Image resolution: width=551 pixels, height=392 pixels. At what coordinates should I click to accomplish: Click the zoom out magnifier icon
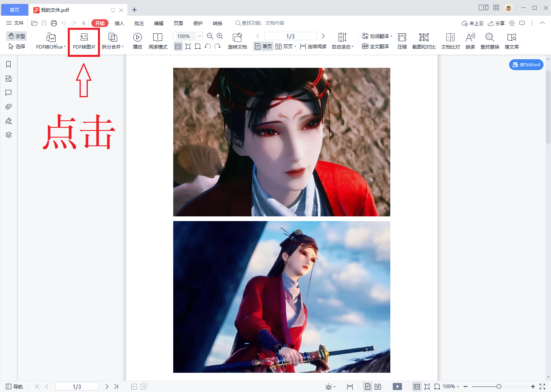pos(210,36)
